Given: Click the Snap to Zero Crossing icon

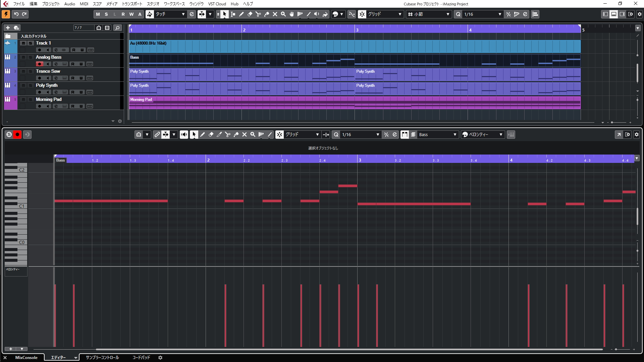Looking at the screenshot, I should pyautogui.click(x=352, y=14).
